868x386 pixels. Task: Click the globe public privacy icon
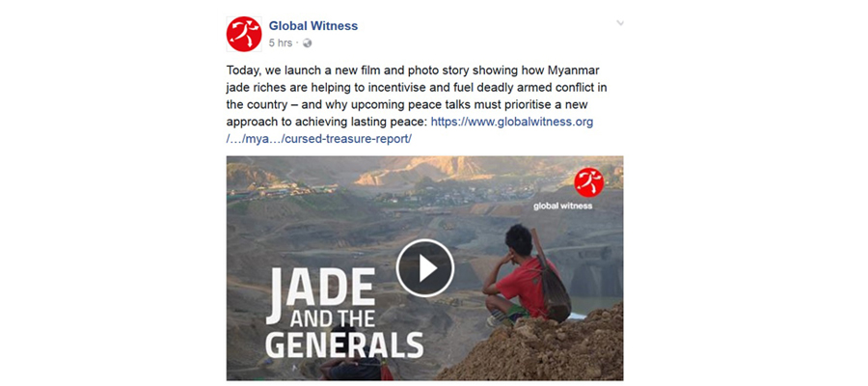tap(308, 42)
